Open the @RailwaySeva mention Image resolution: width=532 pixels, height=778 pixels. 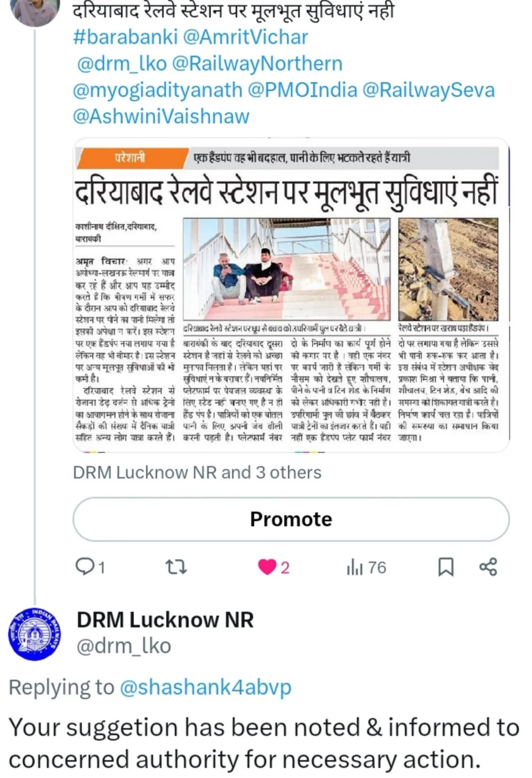429,90
